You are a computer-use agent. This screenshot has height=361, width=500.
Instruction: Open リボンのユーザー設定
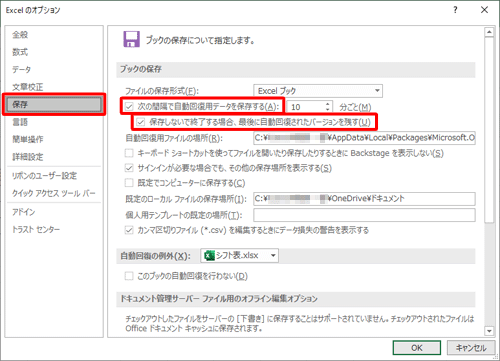click(44, 176)
